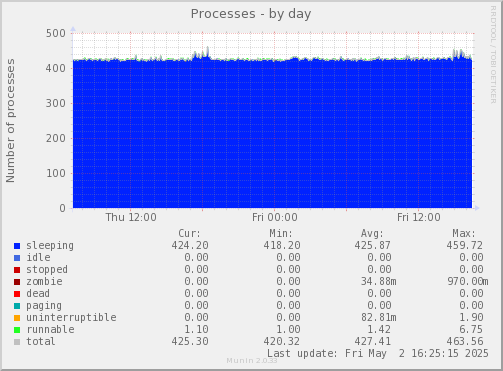The width and height of the screenshot is (503, 371).
Task: Select the 'paging' legend label
Action: point(44,306)
